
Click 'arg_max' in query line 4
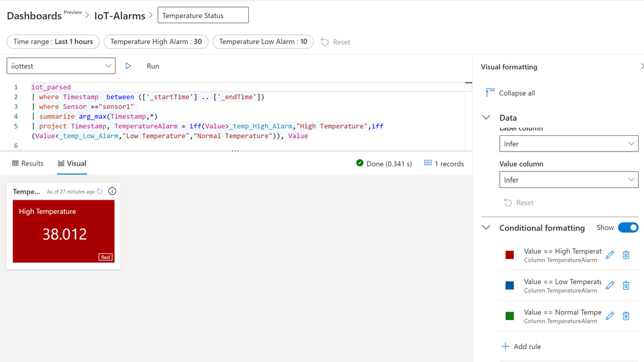pyautogui.click(x=92, y=116)
